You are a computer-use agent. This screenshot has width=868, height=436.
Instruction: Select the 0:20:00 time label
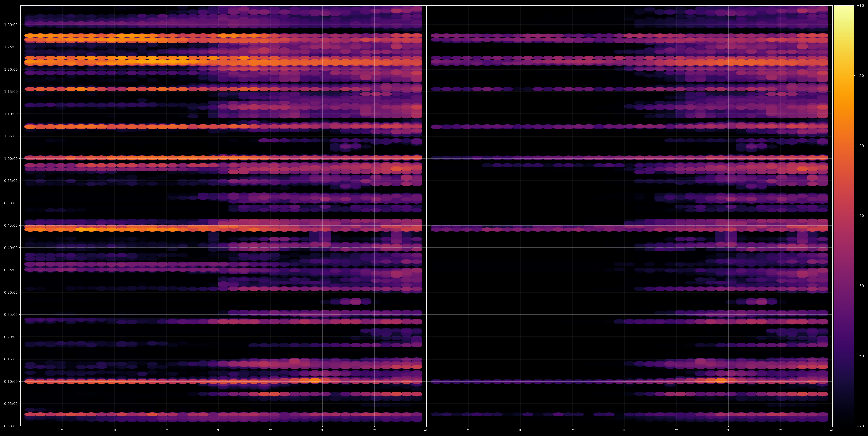(11, 337)
